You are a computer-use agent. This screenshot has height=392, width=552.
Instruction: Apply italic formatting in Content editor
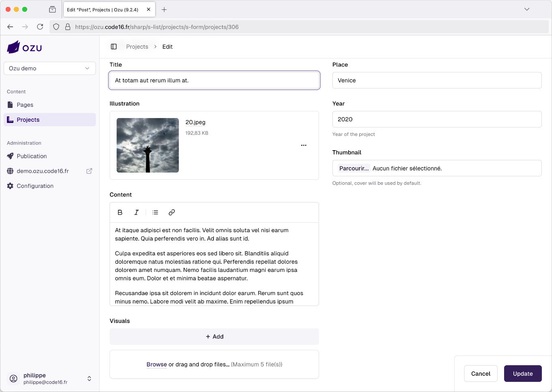tap(136, 212)
